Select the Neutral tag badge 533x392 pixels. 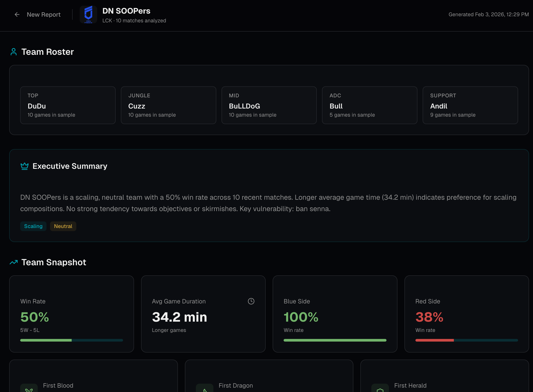click(x=63, y=226)
